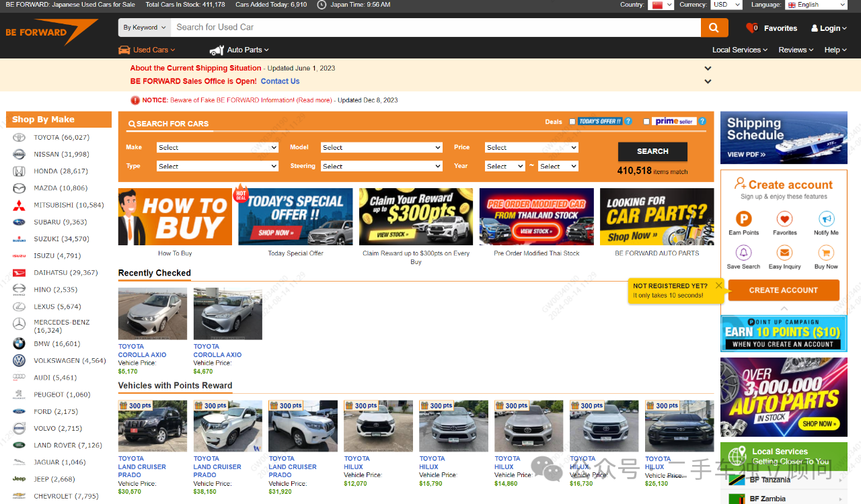This screenshot has width=861, height=504.
Task: Click the Earn Points icon
Action: pos(743,219)
